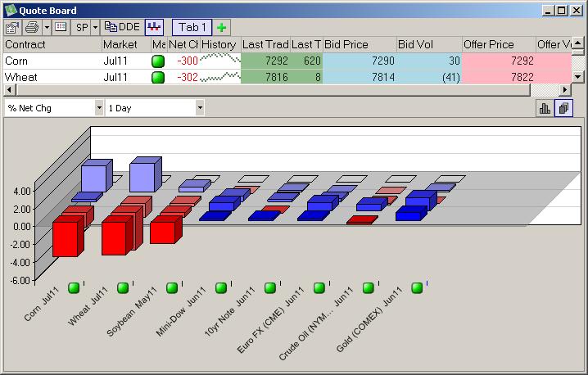Add a new tab with green plus
The height and width of the screenshot is (375, 588).
point(221,27)
